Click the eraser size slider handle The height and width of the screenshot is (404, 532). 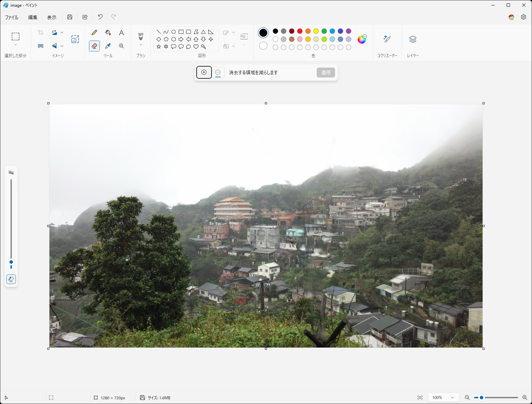click(x=11, y=262)
